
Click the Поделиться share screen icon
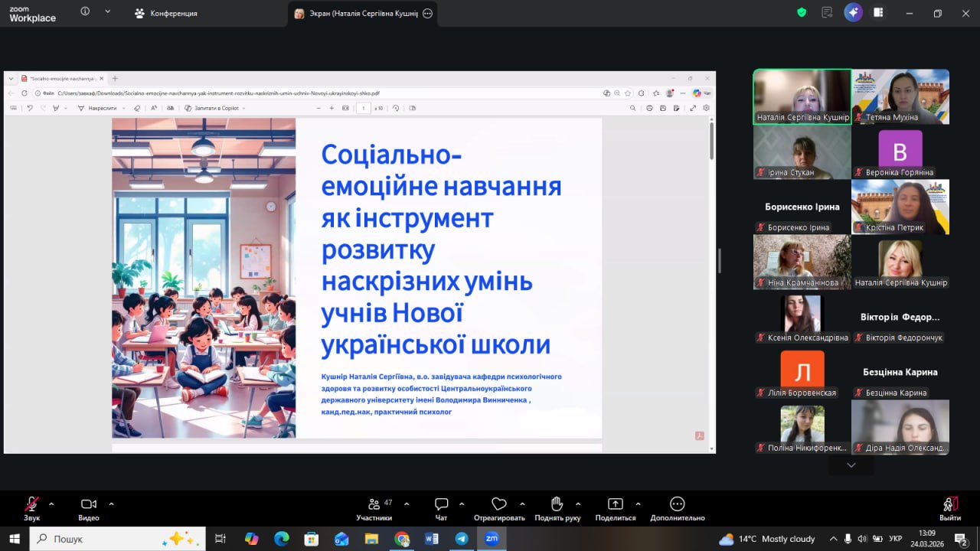(x=615, y=505)
